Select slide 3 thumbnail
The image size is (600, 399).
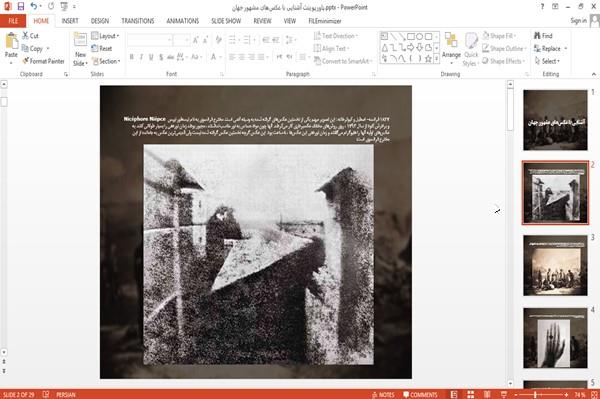click(555, 265)
